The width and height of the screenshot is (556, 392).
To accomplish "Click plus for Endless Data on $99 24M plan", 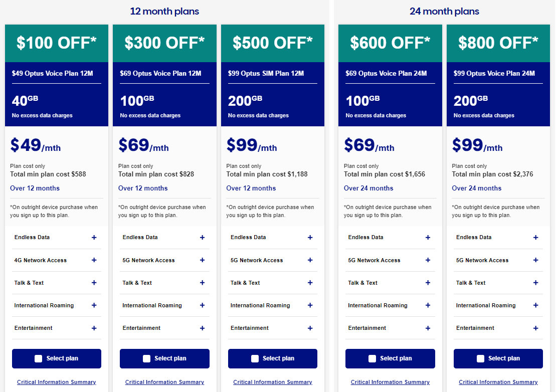I will click(535, 238).
